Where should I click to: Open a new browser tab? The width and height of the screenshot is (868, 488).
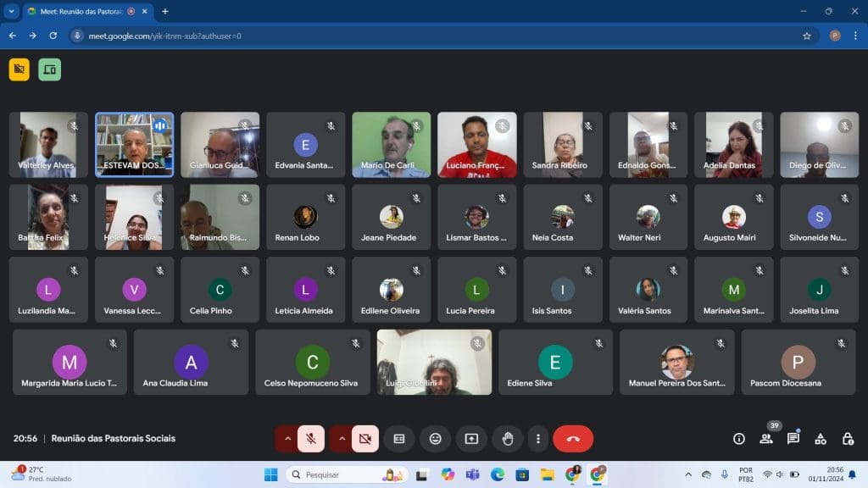point(165,11)
